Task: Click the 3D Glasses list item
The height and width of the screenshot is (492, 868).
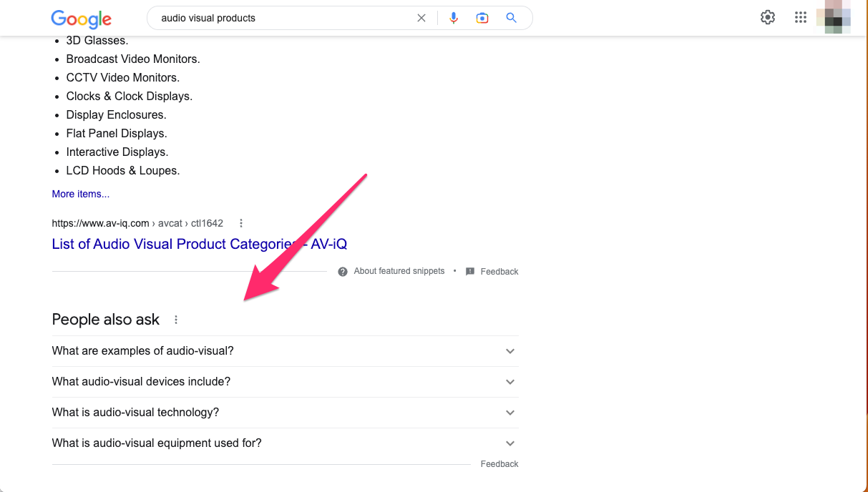Action: [97, 41]
